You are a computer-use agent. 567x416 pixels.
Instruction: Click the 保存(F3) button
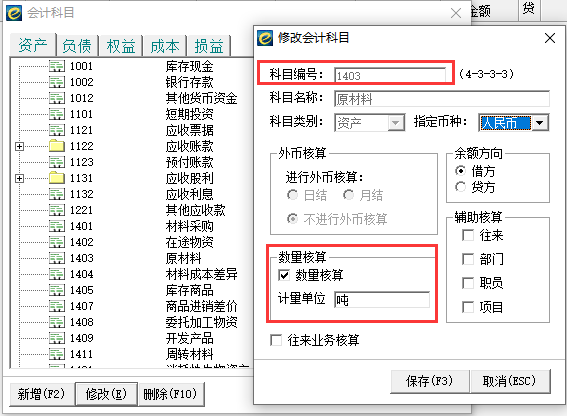[429, 381]
